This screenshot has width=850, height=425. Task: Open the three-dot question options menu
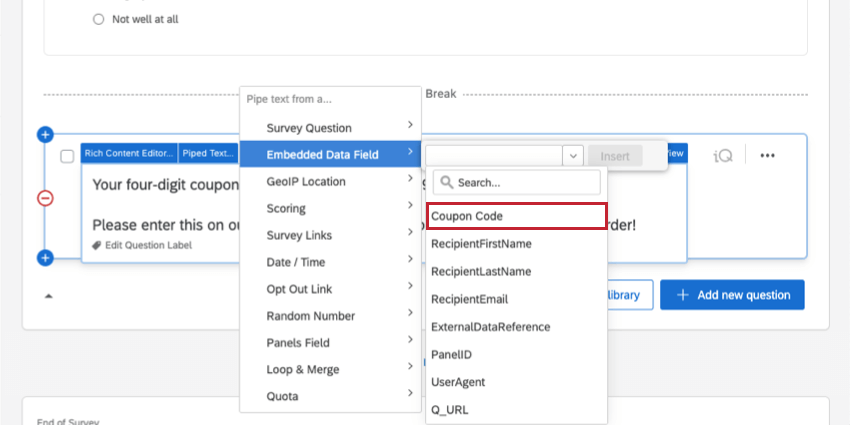pyautogui.click(x=767, y=155)
